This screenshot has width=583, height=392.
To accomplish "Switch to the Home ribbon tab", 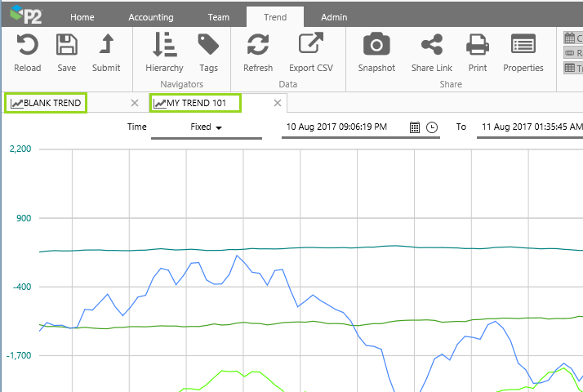I will coord(82,17).
